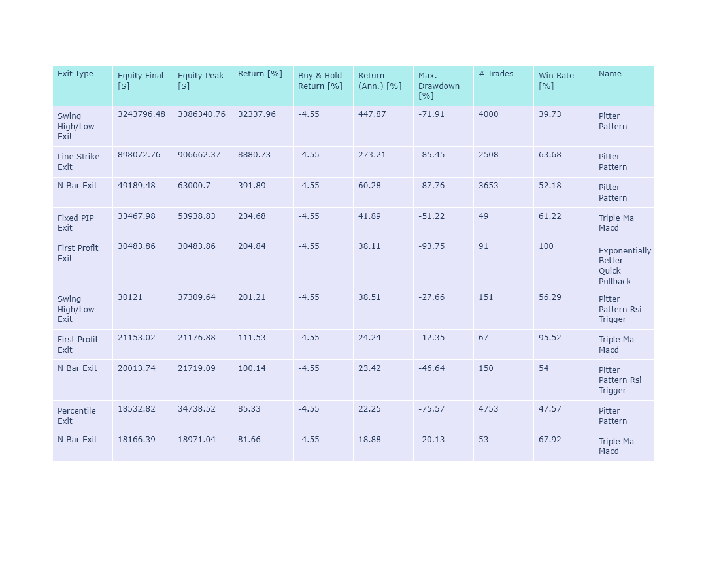Click win rate 56.29

tap(550, 297)
